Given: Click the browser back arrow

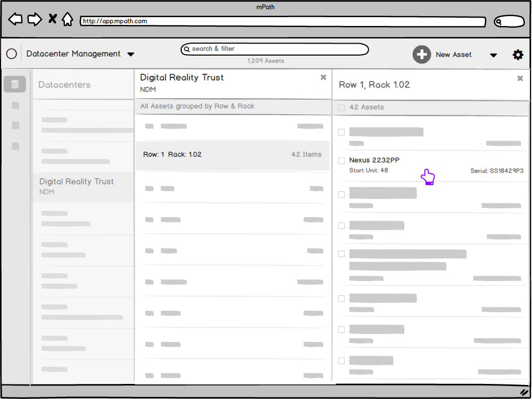Looking at the screenshot, I should [x=16, y=20].
